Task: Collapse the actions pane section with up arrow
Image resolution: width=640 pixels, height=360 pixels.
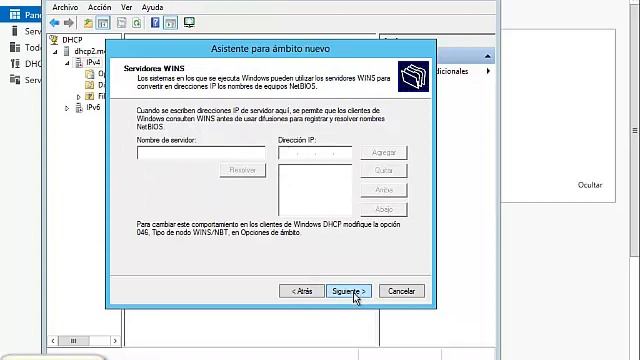Action: tap(487, 56)
